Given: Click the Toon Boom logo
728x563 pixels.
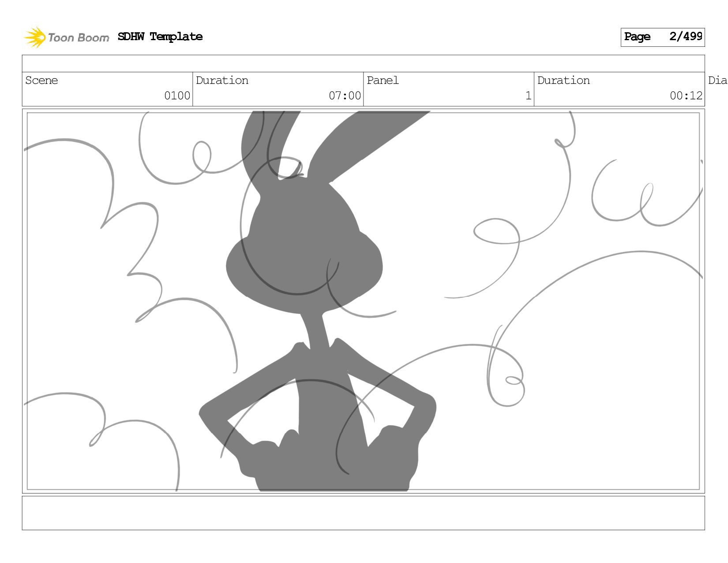Looking at the screenshot, I should (66, 37).
